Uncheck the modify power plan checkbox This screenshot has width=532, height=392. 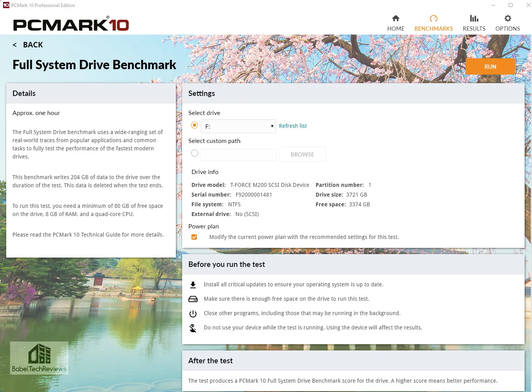pyautogui.click(x=194, y=237)
